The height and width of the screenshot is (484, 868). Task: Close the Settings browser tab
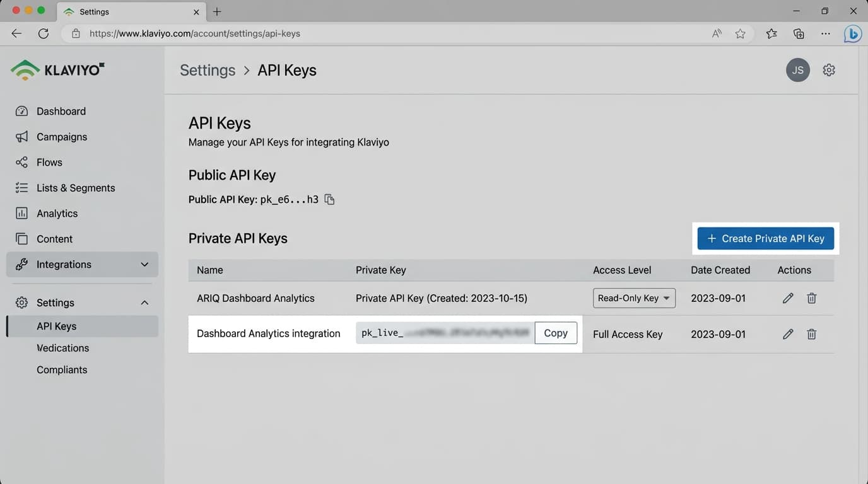(x=196, y=12)
